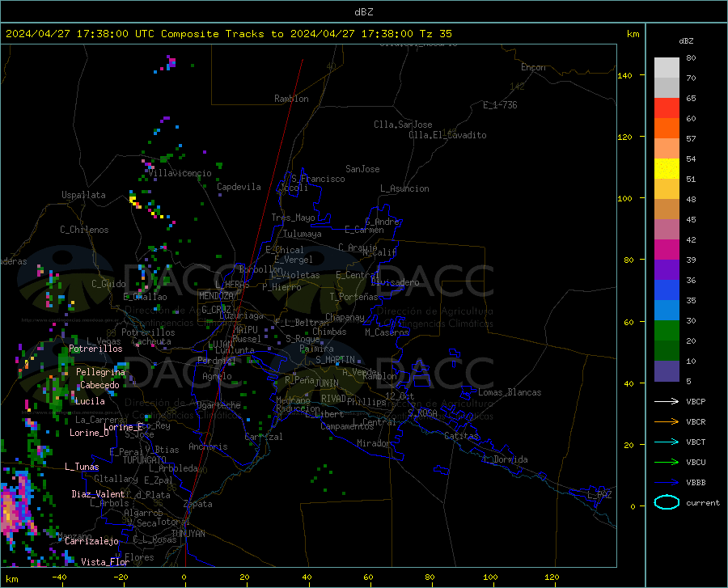Click the L_Asuncion map label
Viewport: 728px width, 588px height.
pyautogui.click(x=404, y=188)
